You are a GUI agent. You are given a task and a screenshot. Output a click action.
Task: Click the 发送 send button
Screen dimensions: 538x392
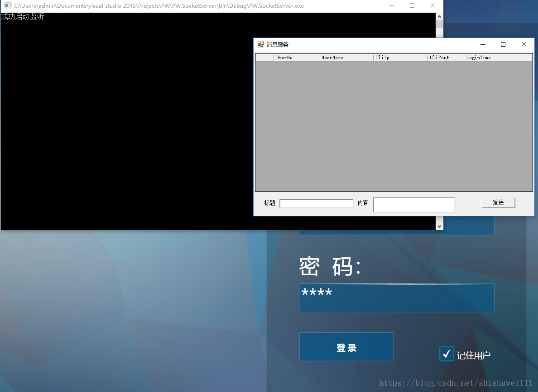pyautogui.click(x=498, y=203)
